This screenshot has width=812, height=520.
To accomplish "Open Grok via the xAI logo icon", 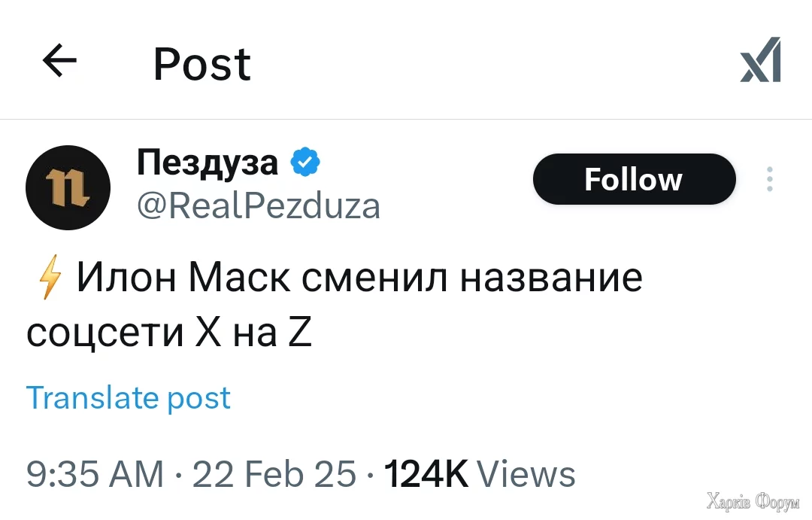I will [x=761, y=60].
